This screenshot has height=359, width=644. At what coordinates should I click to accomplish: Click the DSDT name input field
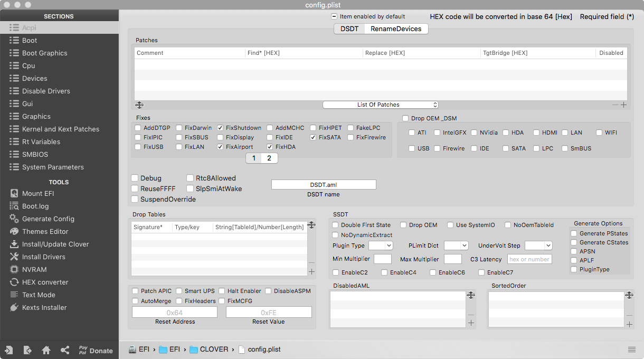(324, 184)
